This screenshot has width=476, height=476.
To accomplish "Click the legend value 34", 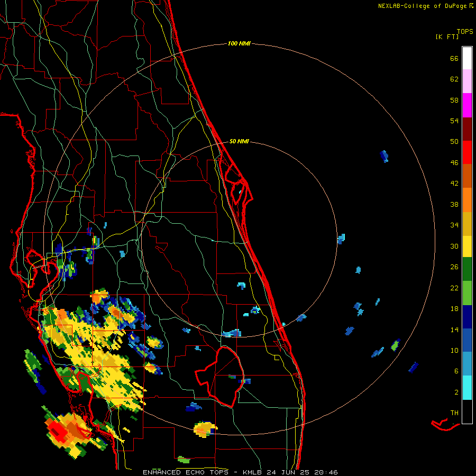I will [x=454, y=225].
